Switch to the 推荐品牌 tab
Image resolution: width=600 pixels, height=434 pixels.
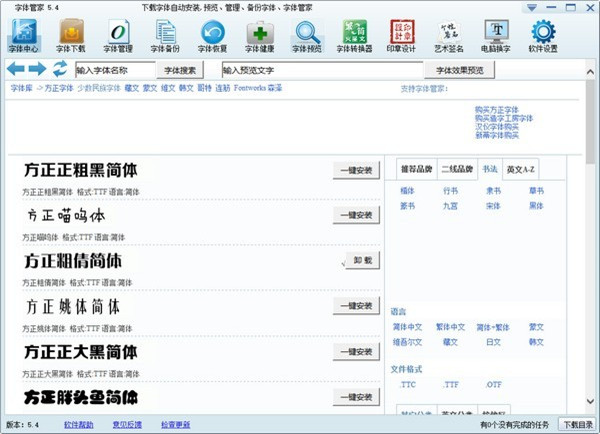point(416,169)
